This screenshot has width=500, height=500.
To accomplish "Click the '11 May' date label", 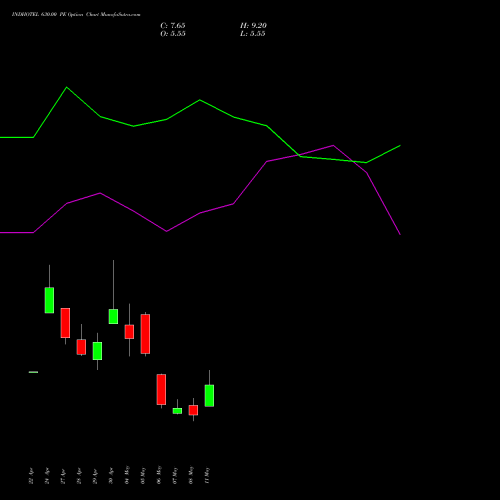I will click(207, 475).
